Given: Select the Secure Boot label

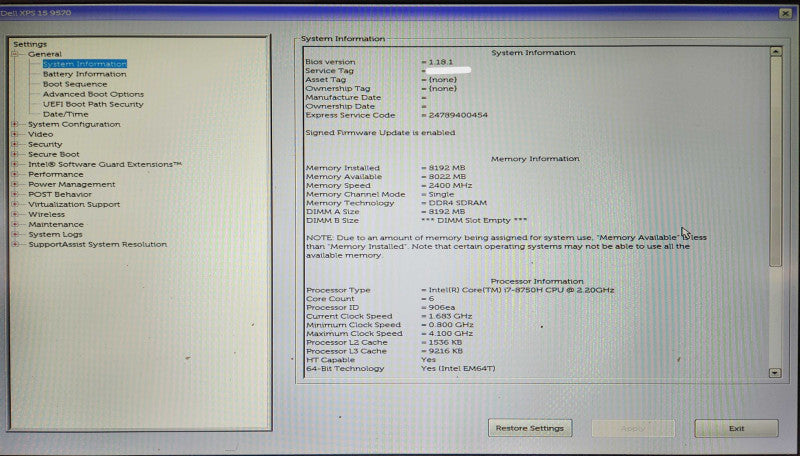Looking at the screenshot, I should point(54,154).
